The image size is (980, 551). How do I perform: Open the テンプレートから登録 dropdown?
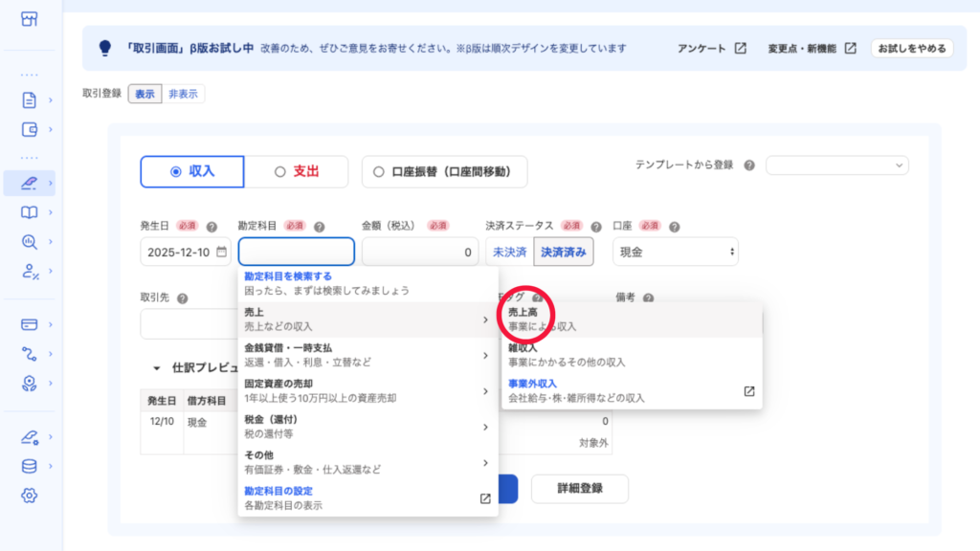tap(836, 165)
